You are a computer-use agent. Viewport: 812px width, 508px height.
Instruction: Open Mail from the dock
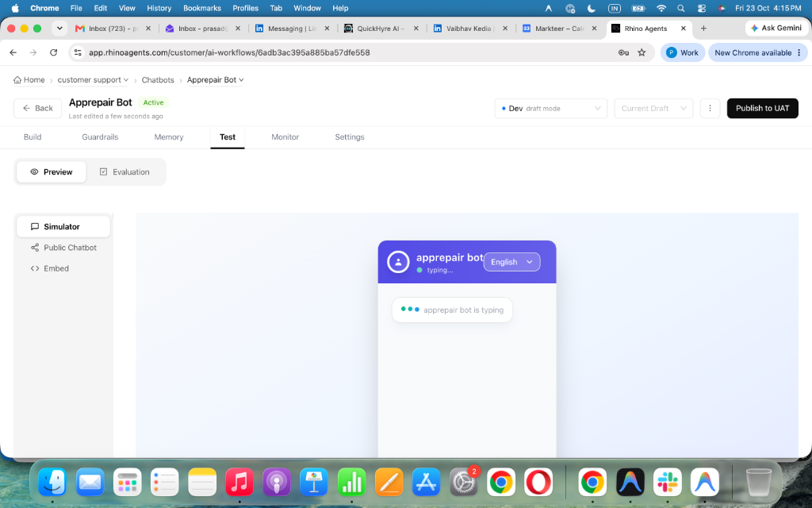tap(90, 482)
